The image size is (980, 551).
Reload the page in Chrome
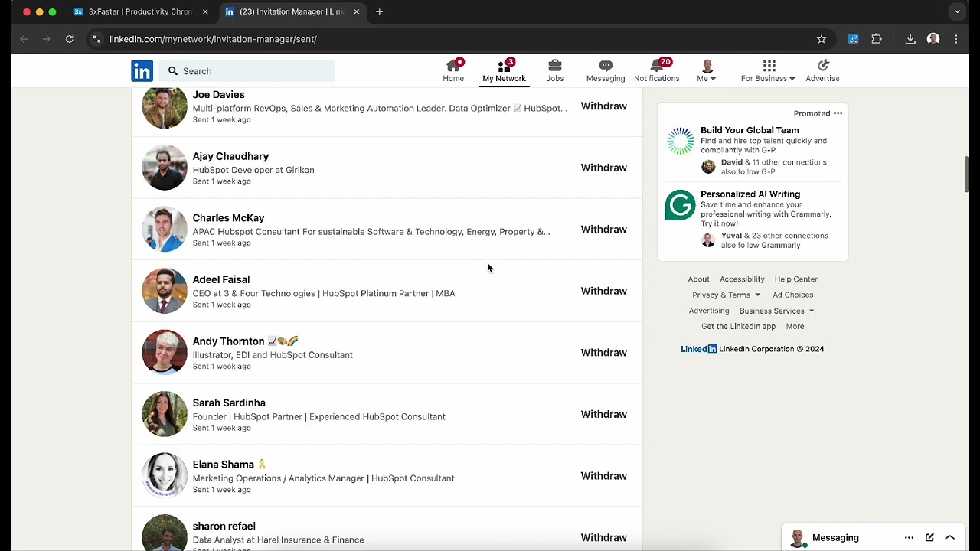[x=69, y=39]
